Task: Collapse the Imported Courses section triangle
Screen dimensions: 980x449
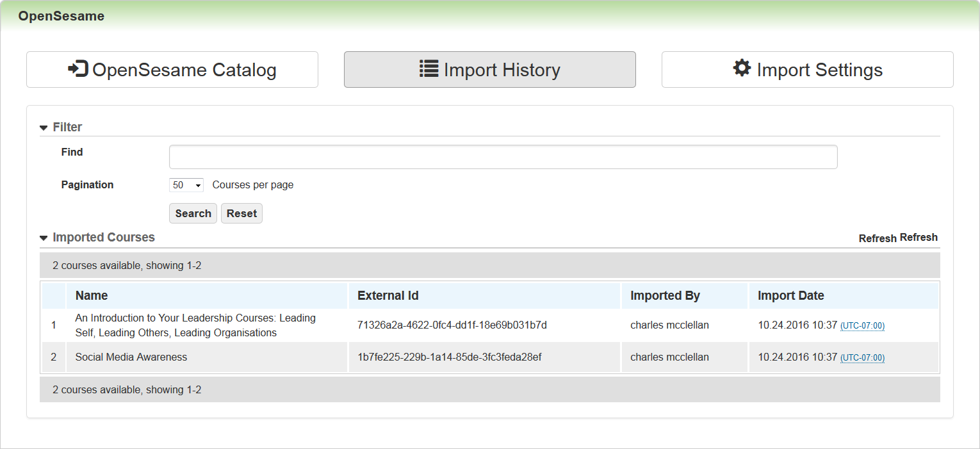Action: 44,238
